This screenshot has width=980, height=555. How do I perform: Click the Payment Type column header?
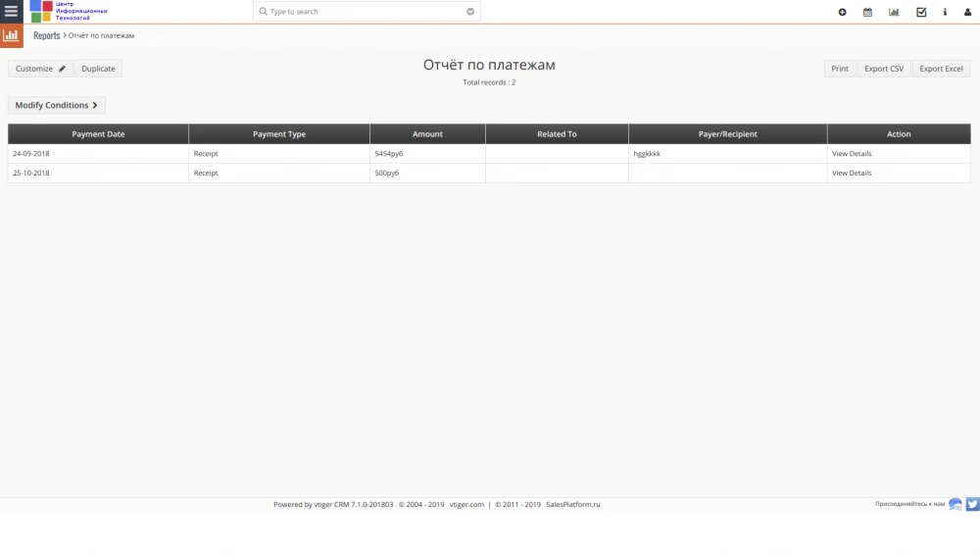tap(278, 134)
